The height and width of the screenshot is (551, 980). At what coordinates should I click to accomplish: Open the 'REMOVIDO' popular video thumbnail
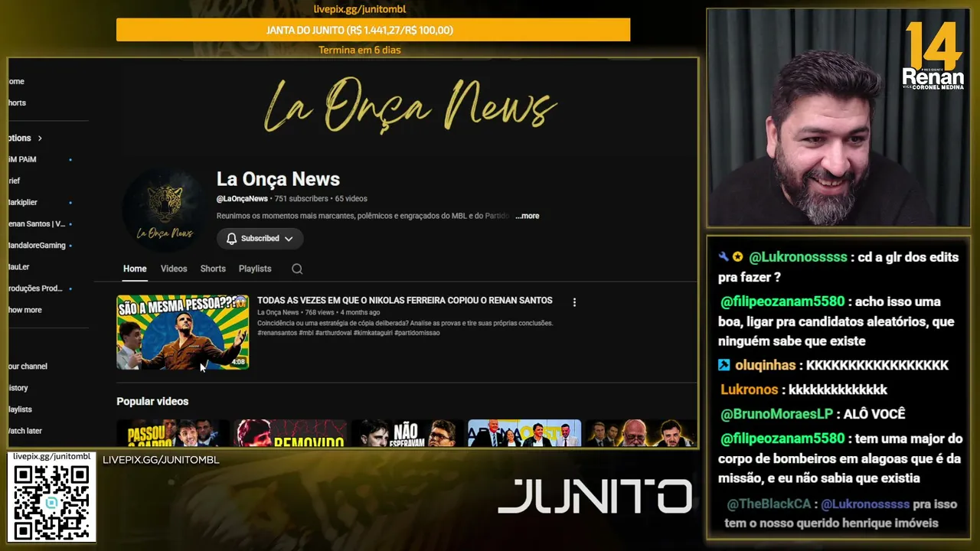click(290, 433)
